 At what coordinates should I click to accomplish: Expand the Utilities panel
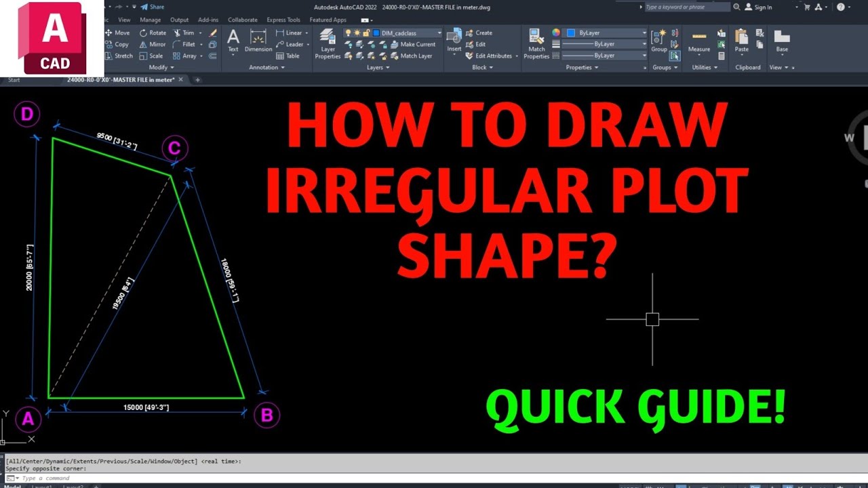pos(704,67)
